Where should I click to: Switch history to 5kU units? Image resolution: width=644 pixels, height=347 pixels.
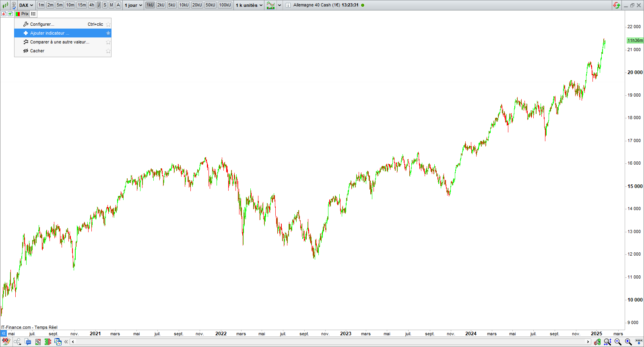tap(172, 5)
